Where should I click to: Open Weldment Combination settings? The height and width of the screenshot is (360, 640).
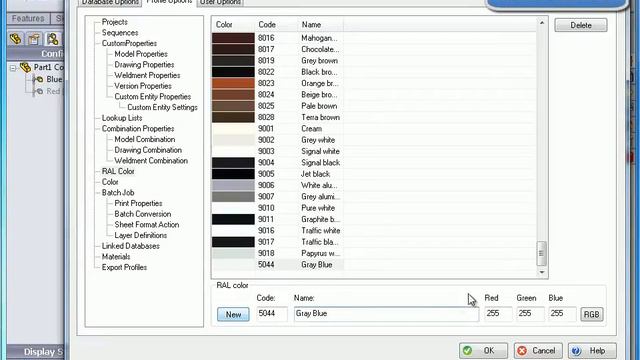(x=151, y=160)
